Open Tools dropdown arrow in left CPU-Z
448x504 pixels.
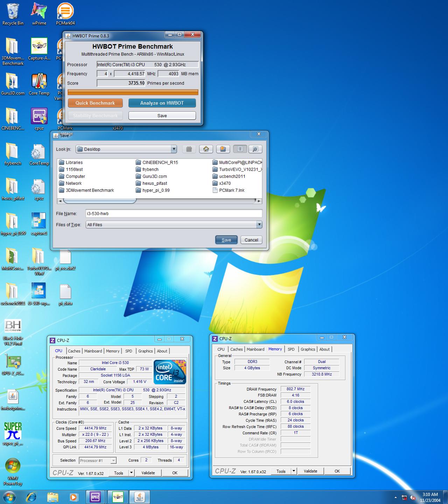click(132, 473)
